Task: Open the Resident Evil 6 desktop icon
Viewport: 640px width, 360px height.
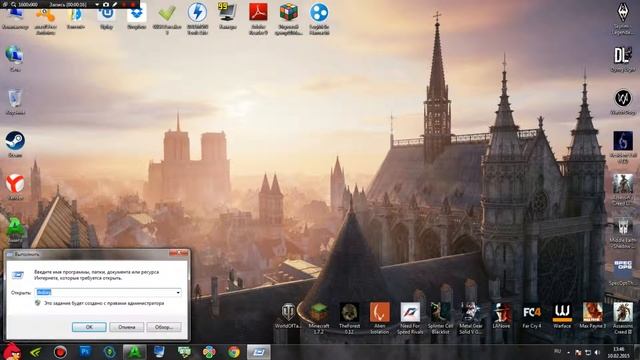Action: pyautogui.click(x=623, y=141)
